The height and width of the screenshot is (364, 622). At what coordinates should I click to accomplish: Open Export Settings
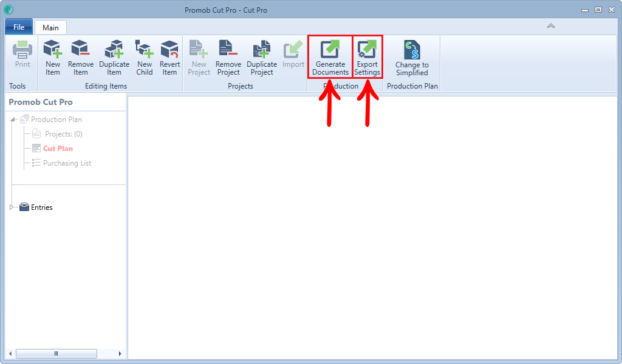(367, 58)
